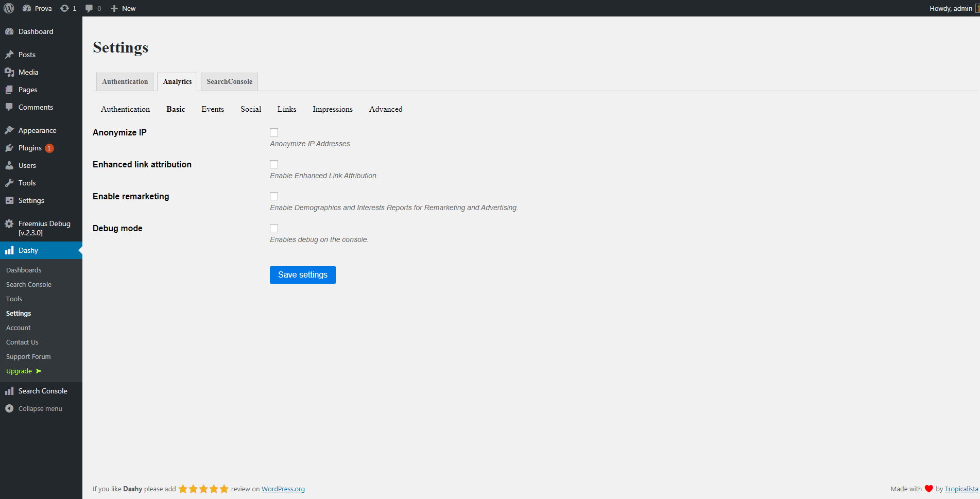Show the Impressions sub-tab
The image size is (980, 499).
333,109
